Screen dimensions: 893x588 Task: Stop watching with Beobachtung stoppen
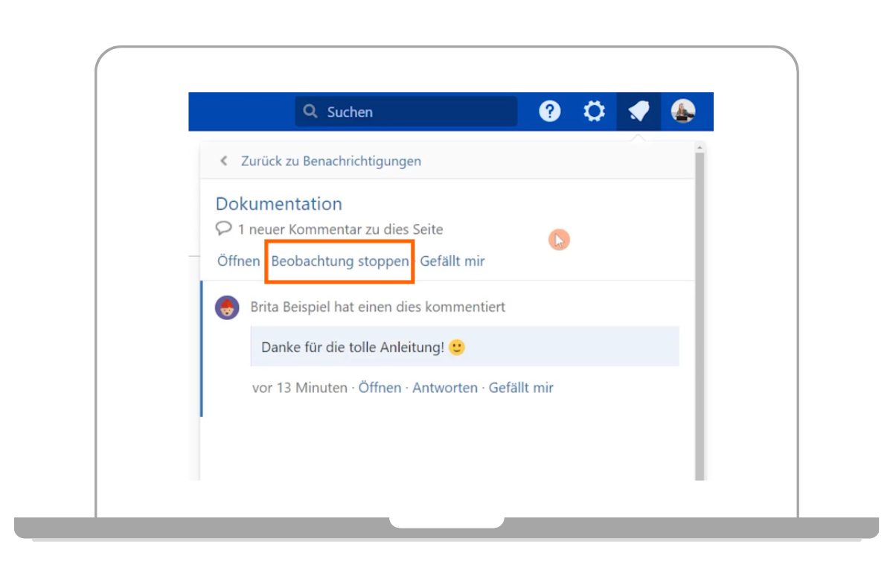point(340,261)
